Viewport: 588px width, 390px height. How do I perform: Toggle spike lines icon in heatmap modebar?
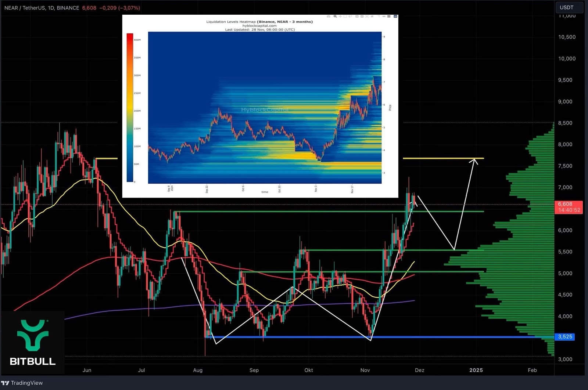379,17
